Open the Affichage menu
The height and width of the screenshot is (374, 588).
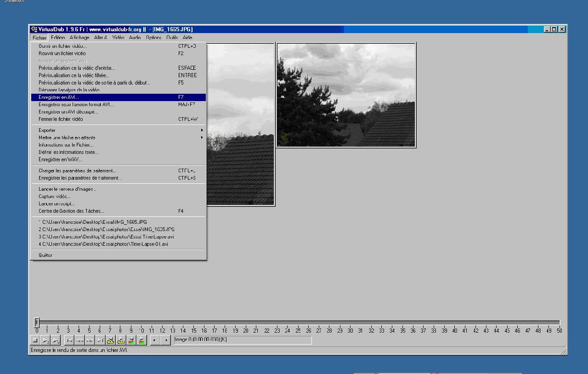pos(79,38)
